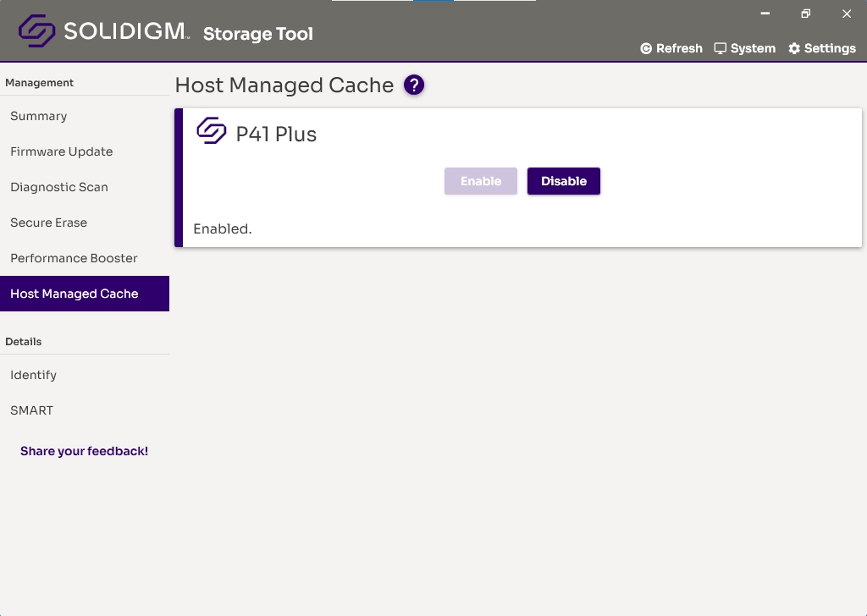Screen dimensions: 867x616
Task: Go to the Summary page
Action: 85,116
